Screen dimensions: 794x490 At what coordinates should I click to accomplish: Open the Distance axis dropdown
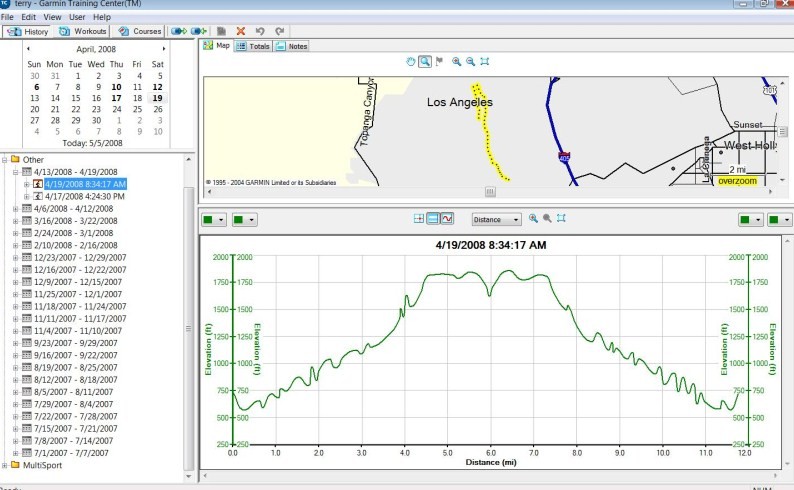click(496, 220)
